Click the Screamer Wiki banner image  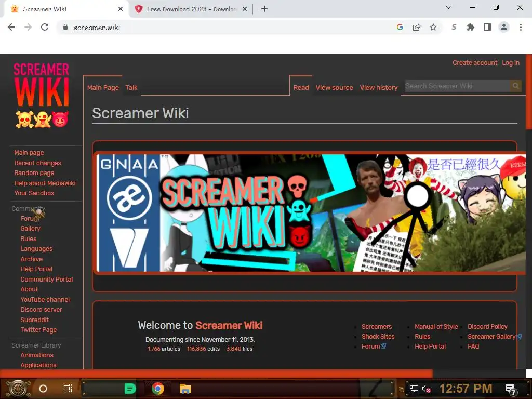point(309,212)
